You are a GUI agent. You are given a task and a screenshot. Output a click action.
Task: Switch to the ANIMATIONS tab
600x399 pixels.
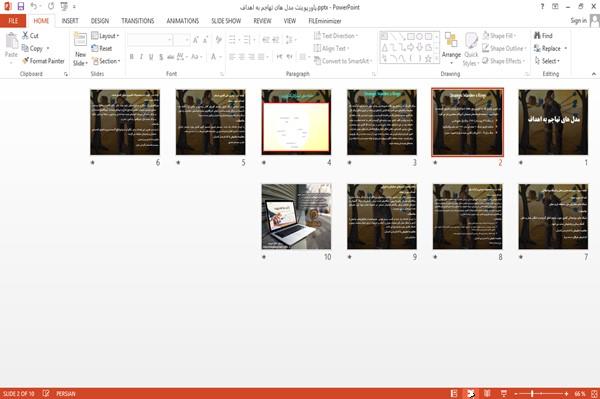point(183,21)
